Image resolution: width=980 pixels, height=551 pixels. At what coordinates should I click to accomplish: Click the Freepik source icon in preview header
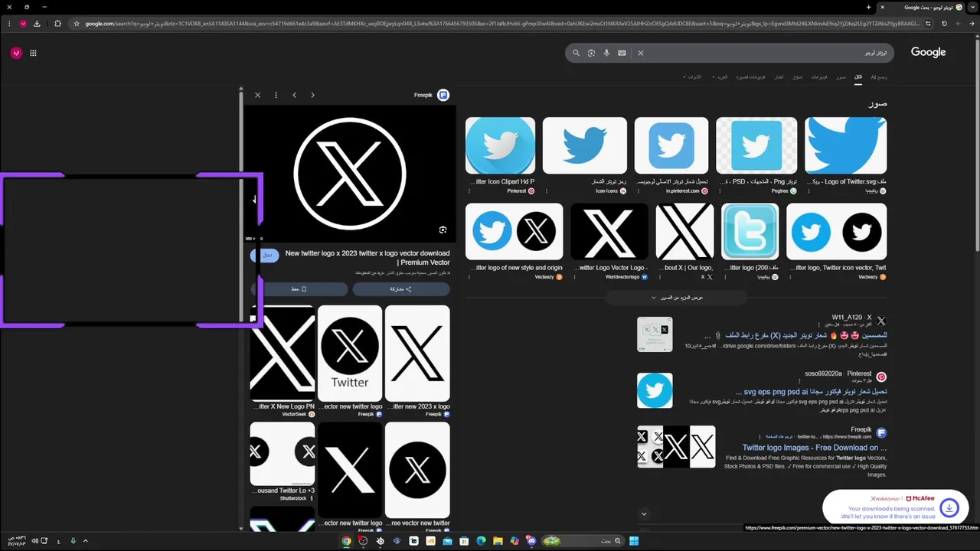click(x=443, y=95)
